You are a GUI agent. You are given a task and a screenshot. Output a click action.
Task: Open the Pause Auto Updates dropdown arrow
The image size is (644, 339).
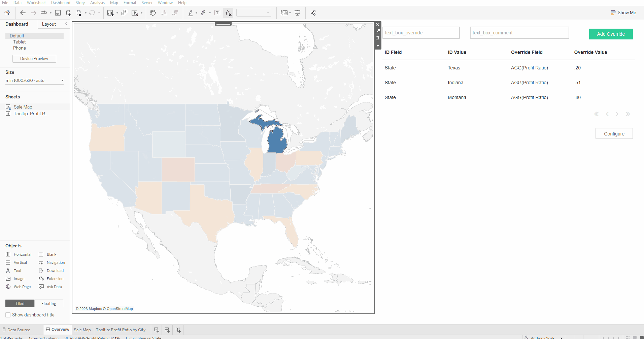(86, 13)
